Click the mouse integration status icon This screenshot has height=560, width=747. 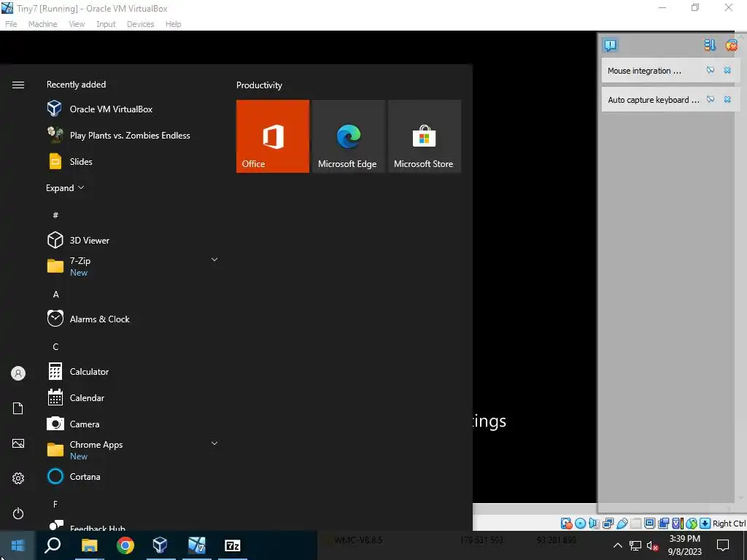692,524
